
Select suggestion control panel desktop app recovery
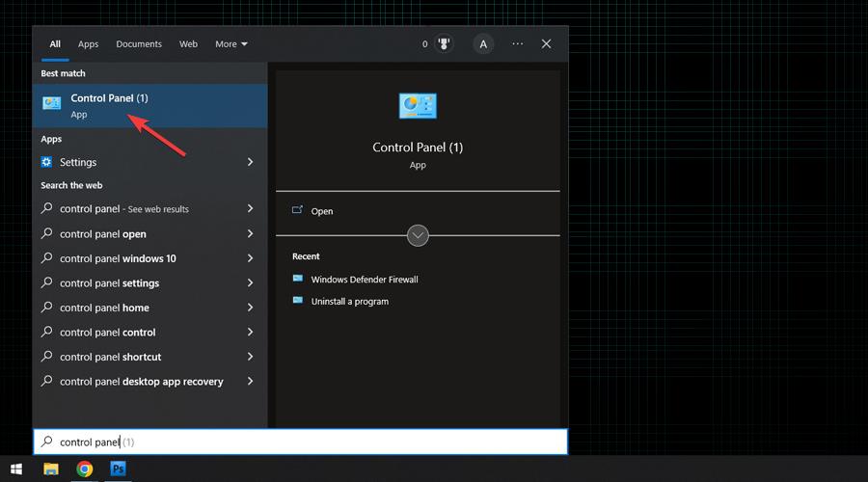(142, 382)
